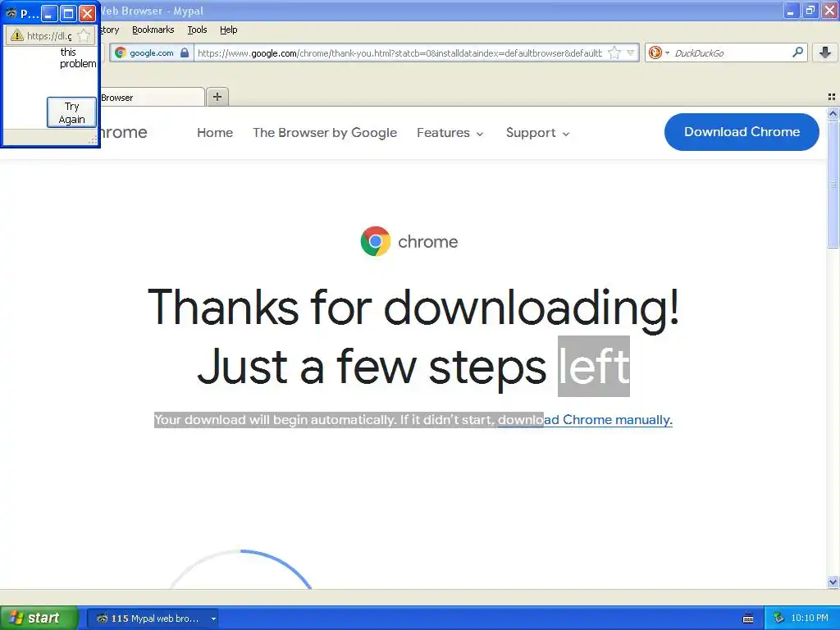Open The Browser by Google link

325,132
